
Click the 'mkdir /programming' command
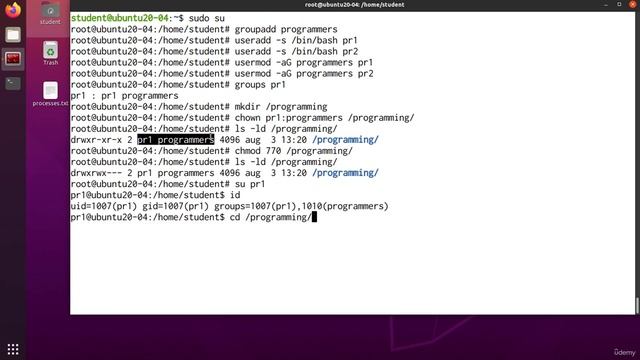click(281, 107)
